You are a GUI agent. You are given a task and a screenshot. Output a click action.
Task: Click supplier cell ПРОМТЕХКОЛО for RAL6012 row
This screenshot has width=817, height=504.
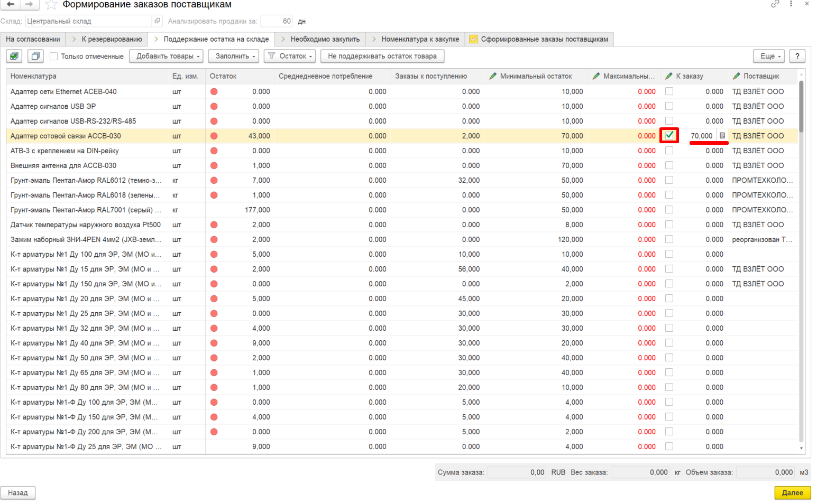pyautogui.click(x=762, y=180)
